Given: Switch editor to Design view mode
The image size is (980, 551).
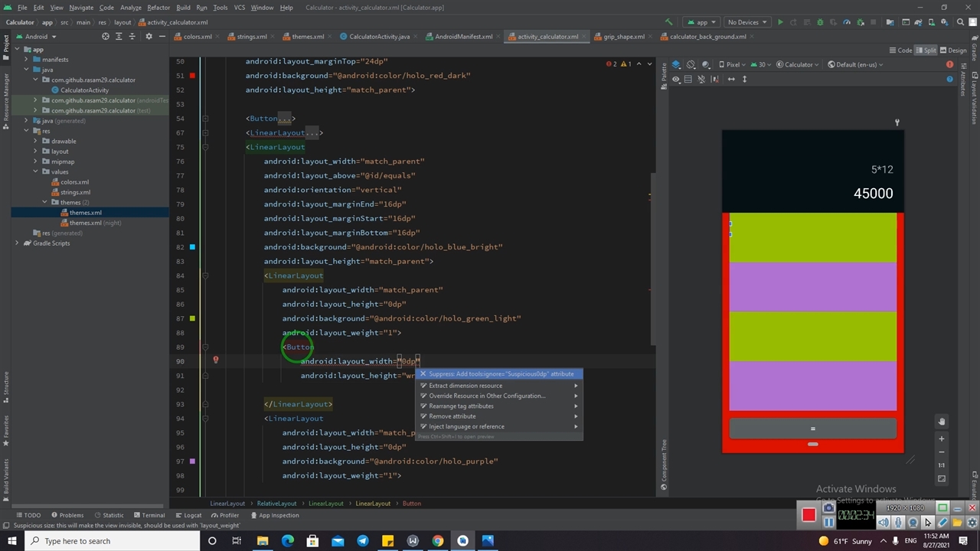Looking at the screenshot, I should point(953,51).
